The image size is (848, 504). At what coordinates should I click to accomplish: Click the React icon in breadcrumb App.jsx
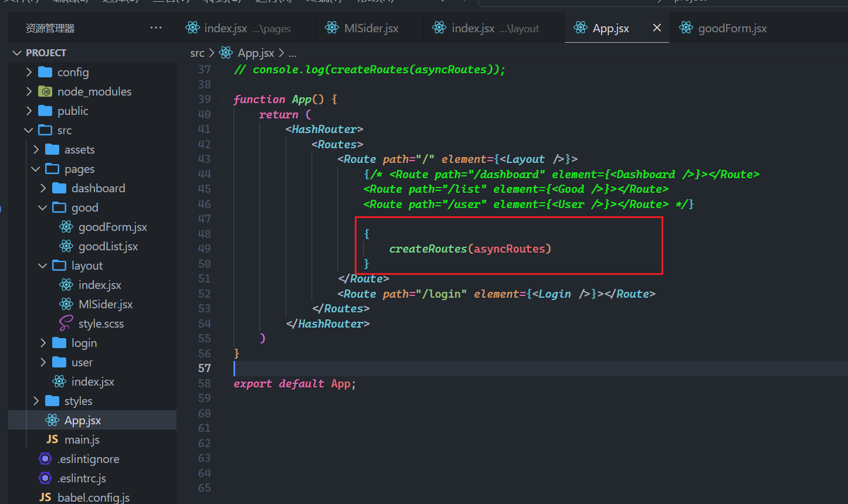click(226, 53)
